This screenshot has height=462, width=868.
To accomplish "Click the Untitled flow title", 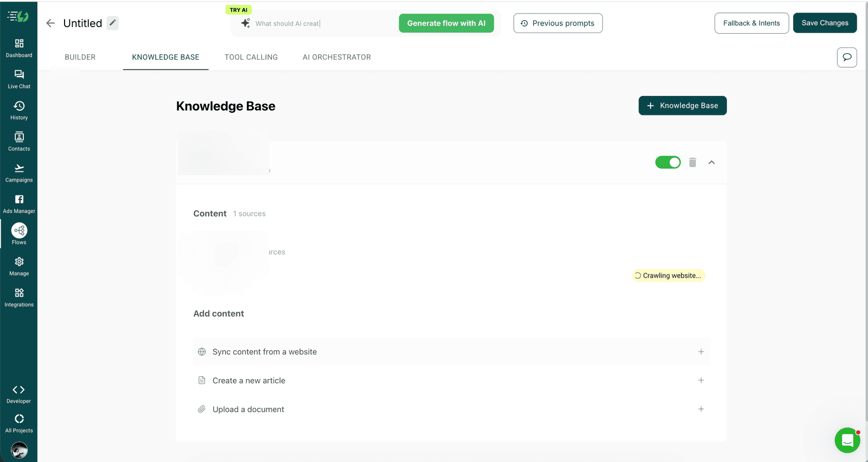I will pos(82,23).
